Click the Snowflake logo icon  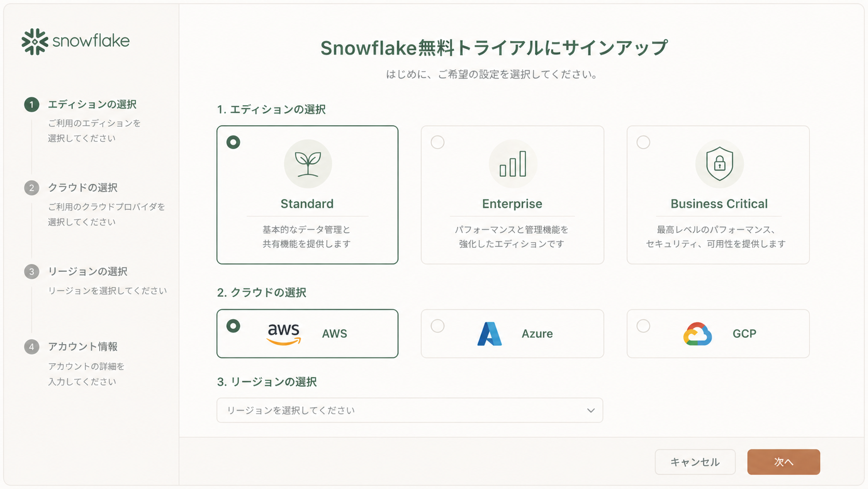35,42
